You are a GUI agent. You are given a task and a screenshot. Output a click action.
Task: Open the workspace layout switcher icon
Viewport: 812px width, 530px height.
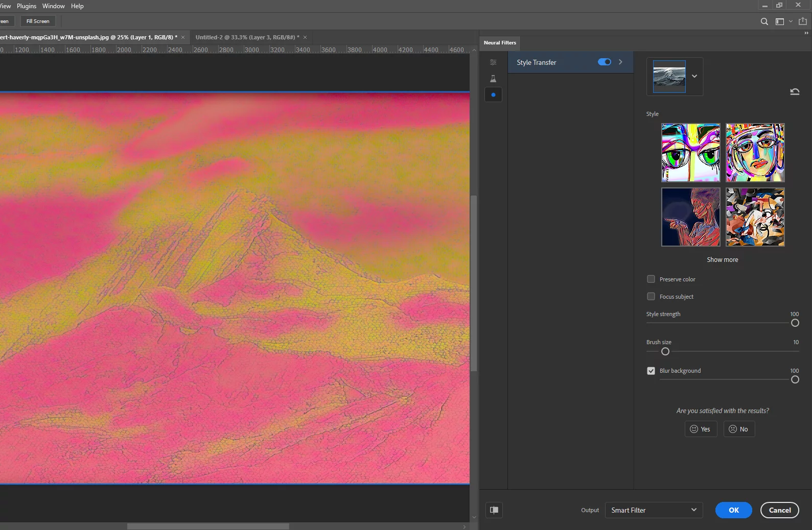[780, 21]
